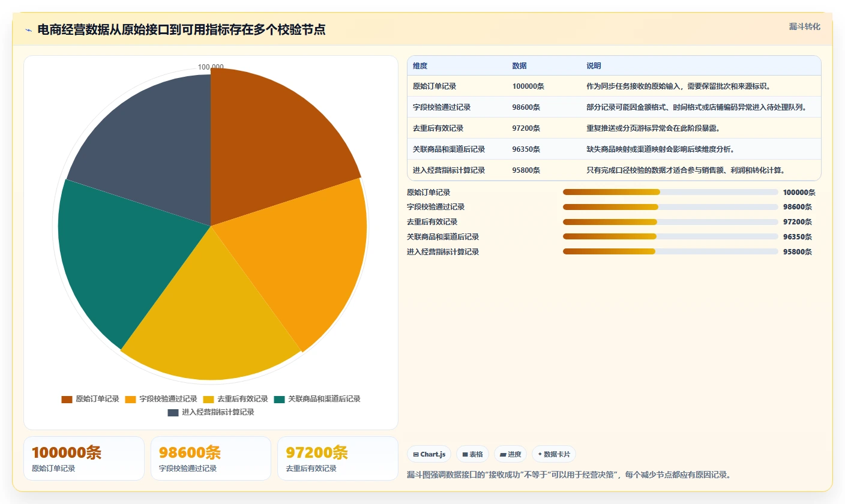The height and width of the screenshot is (504, 845).
Task: Click the 数据卡片 tag chip
Action: coord(554,454)
